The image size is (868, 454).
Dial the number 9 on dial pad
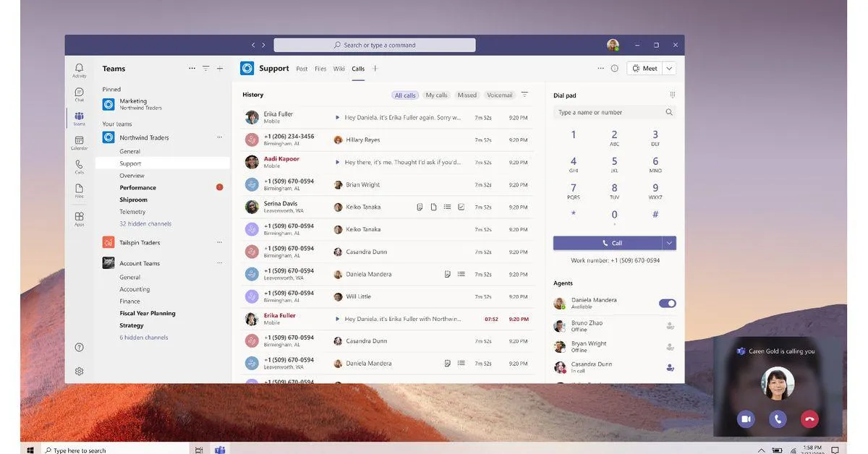coord(655,191)
